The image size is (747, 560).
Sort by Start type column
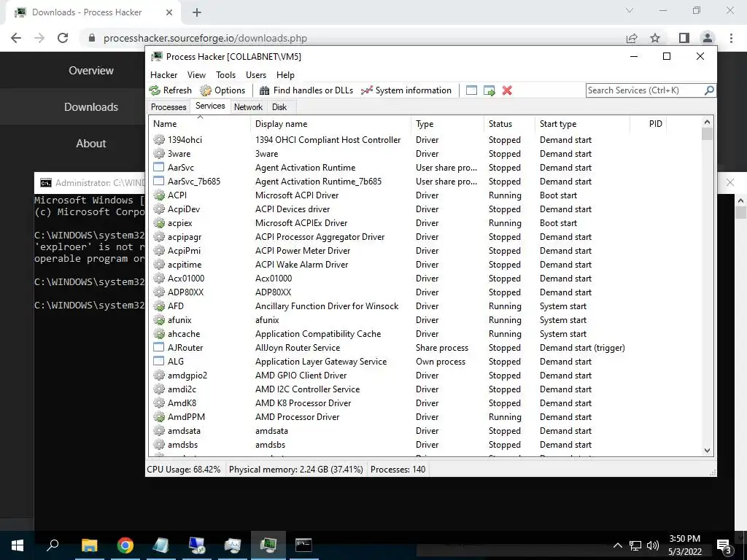[582, 124]
